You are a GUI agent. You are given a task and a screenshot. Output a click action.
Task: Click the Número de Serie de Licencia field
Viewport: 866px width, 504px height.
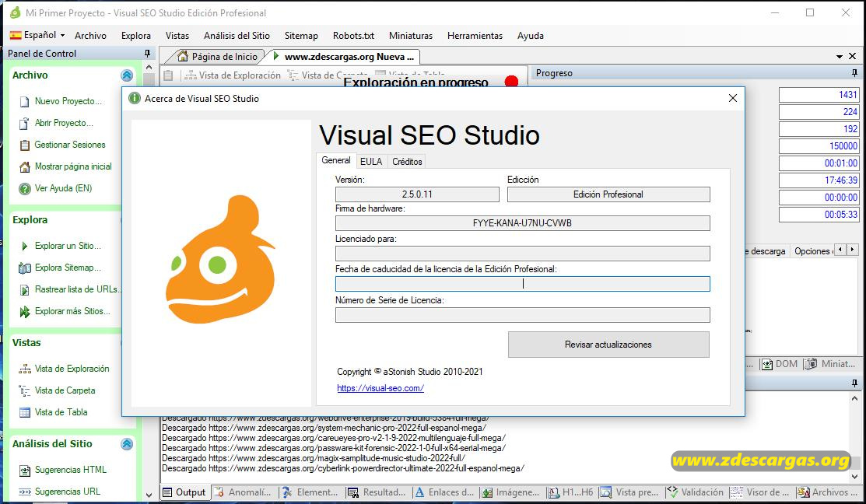tap(522, 315)
